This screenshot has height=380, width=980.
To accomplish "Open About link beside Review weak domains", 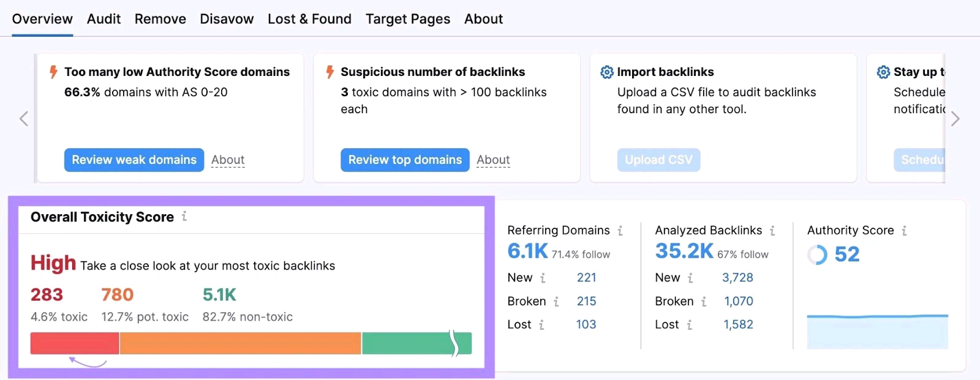I will [x=228, y=160].
